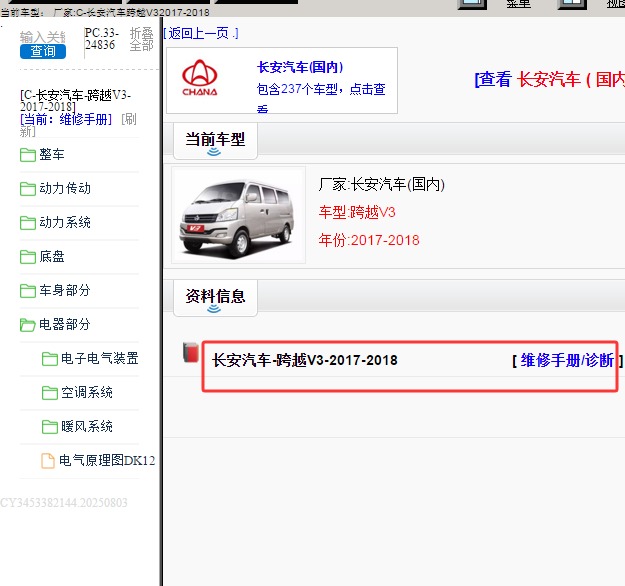Select the 资料信息 tab
625x586 pixels.
pyautogui.click(x=215, y=298)
